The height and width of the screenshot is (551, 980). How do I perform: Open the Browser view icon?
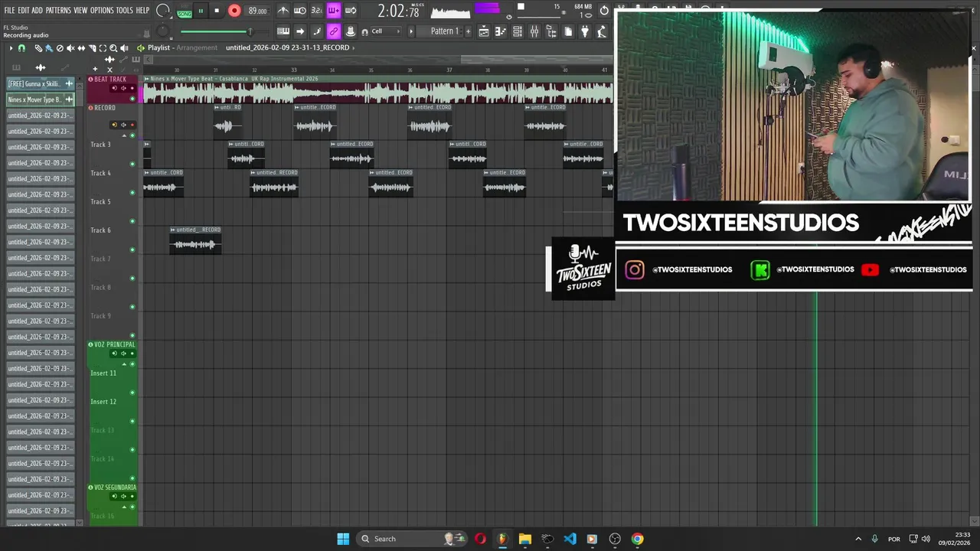551,31
